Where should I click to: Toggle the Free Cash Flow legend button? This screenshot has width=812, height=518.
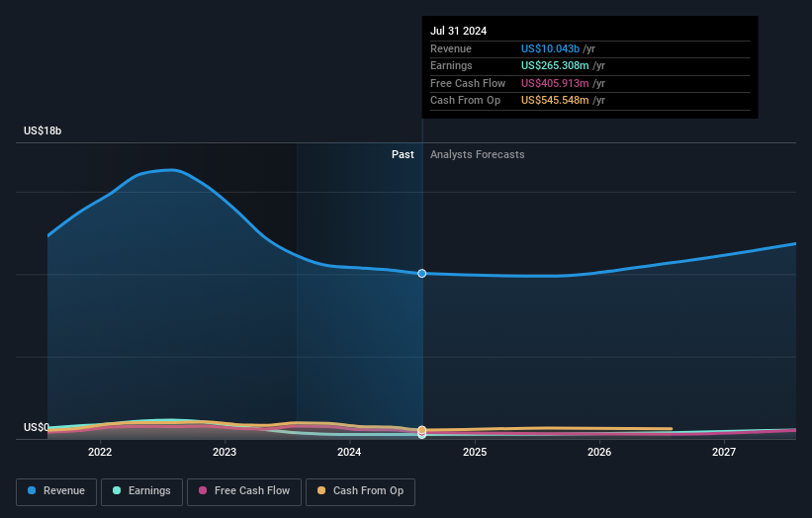coord(244,491)
